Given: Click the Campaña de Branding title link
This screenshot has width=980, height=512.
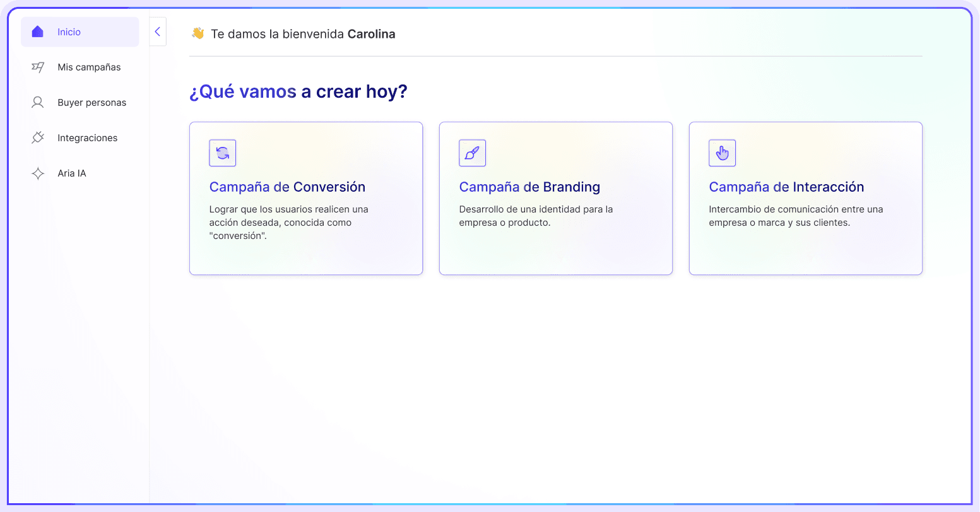Looking at the screenshot, I should tap(529, 187).
